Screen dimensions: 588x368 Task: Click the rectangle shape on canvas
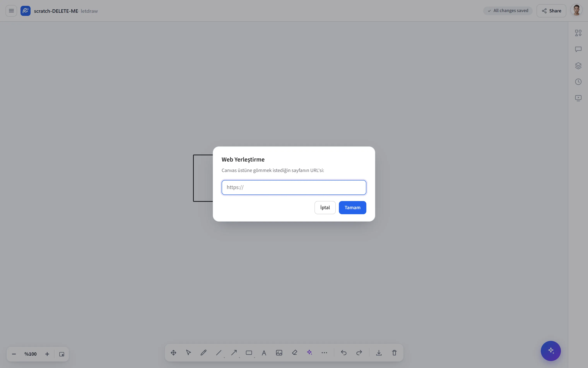pyautogui.click(x=203, y=178)
